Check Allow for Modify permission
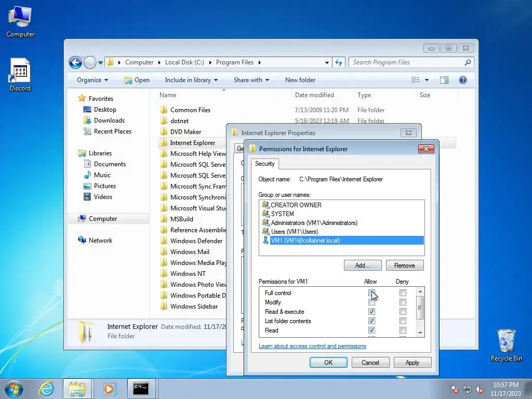This screenshot has height=399, width=532. (x=371, y=302)
